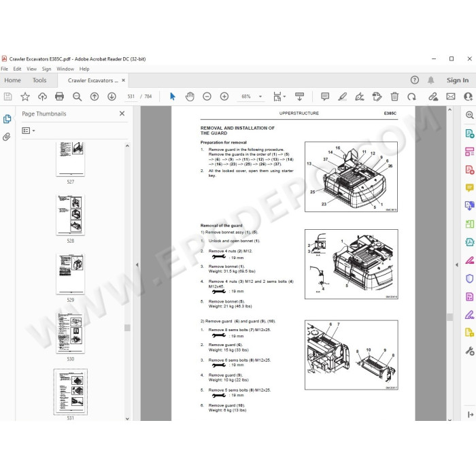Select page 527 thumbnail
Image resolution: width=476 pixels, height=476 pixels.
71,158
